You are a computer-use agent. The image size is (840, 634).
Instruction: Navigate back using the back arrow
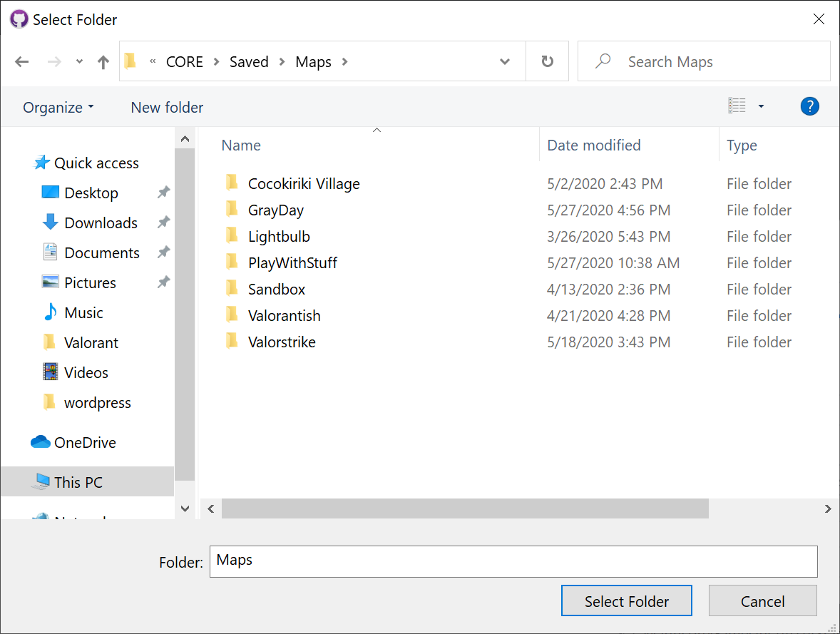tap(21, 61)
